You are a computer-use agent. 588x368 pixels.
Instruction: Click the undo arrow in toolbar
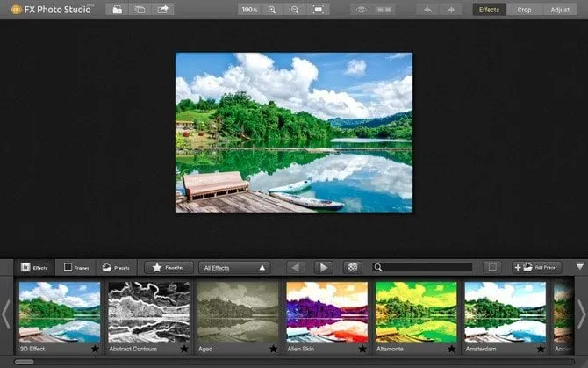coord(428,9)
